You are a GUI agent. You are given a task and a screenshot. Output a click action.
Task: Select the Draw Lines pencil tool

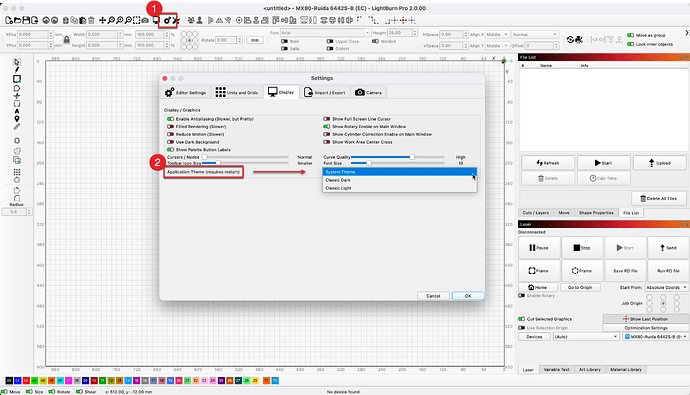[17, 70]
